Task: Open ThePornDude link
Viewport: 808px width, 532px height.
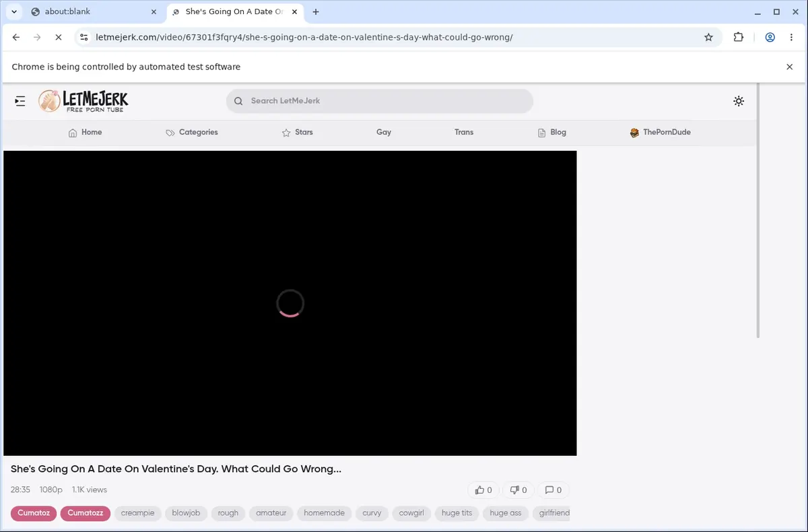Action: coord(660,133)
